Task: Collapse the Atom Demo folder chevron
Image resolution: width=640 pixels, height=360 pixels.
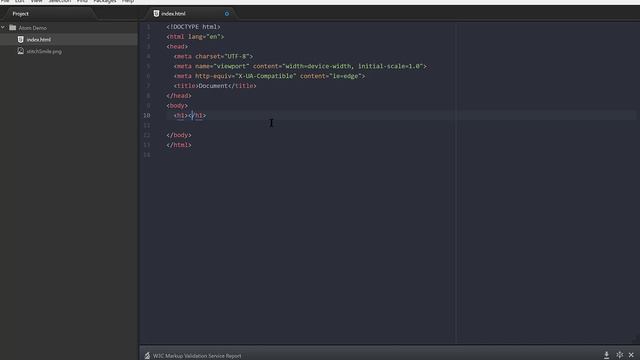Action: click(x=3, y=28)
